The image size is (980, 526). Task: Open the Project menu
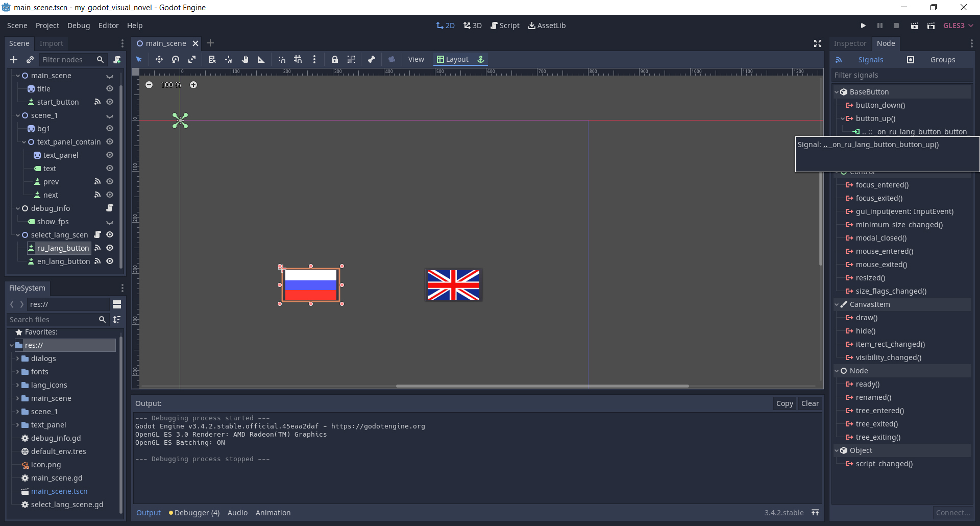47,26
